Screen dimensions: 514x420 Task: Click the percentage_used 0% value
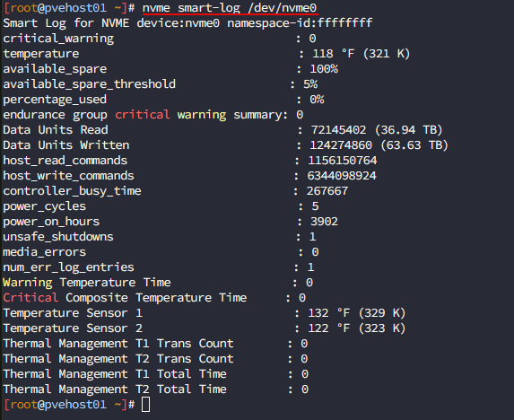pyautogui.click(x=317, y=100)
